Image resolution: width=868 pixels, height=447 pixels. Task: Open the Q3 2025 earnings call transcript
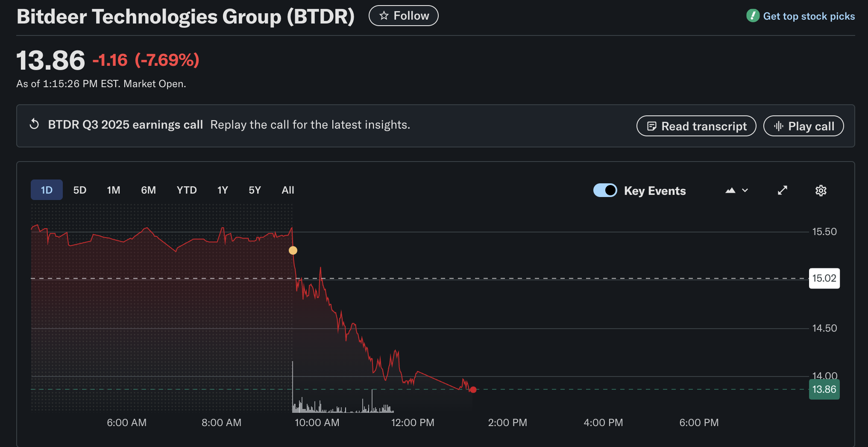(696, 126)
